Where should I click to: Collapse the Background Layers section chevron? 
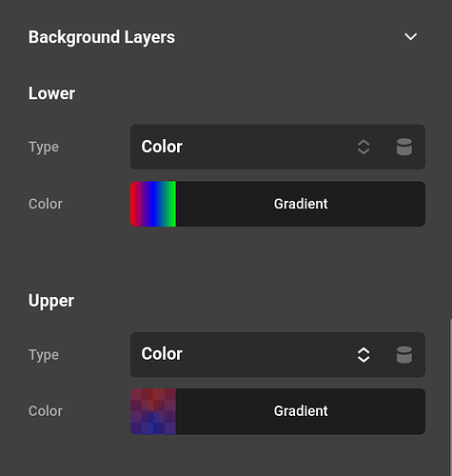411,37
